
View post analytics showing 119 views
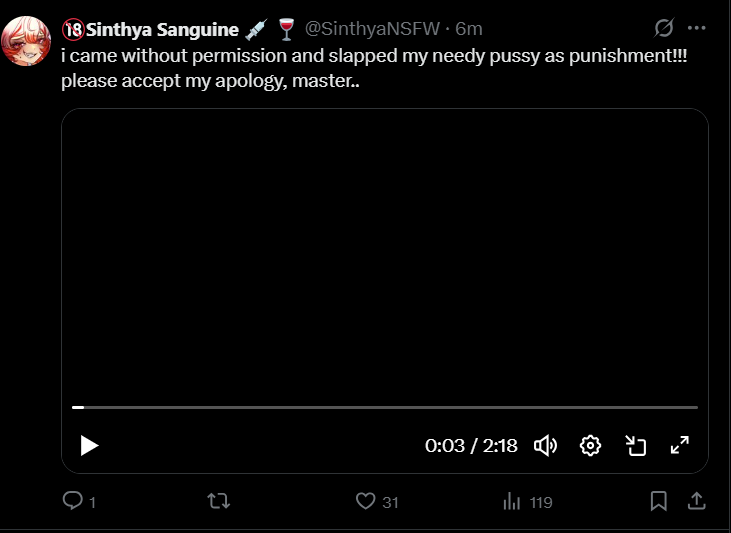(x=513, y=501)
